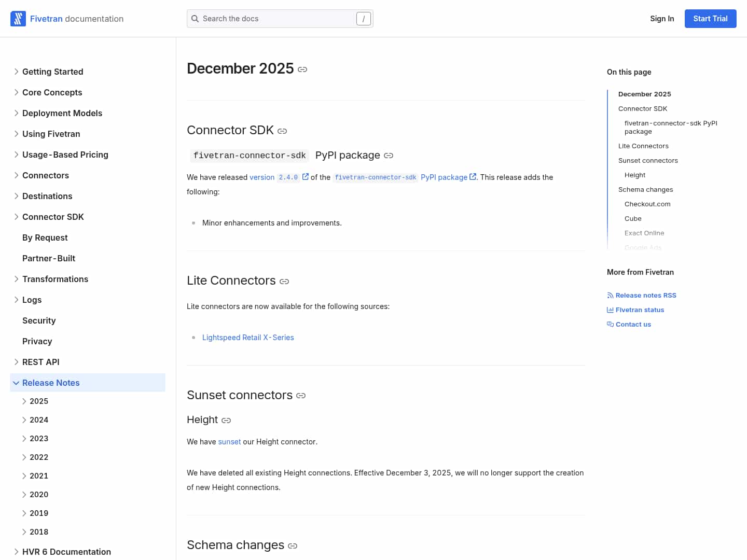Open the Lightspeed Retail X-Series link

pyautogui.click(x=248, y=338)
